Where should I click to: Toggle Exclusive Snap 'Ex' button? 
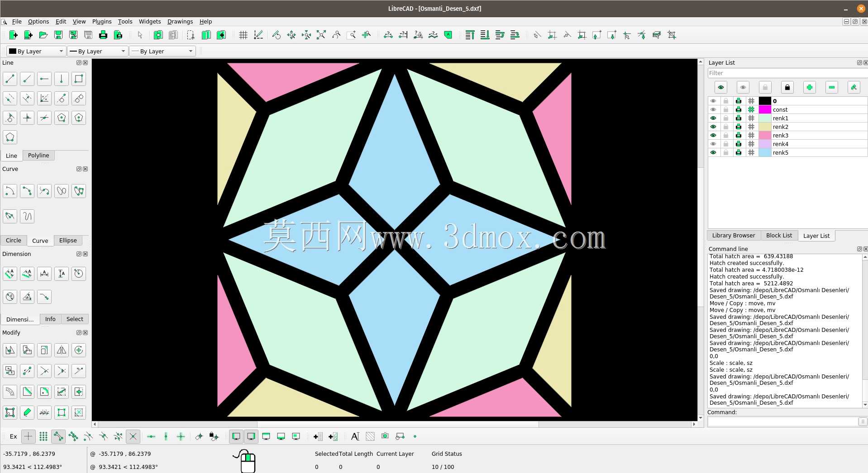pos(14,436)
